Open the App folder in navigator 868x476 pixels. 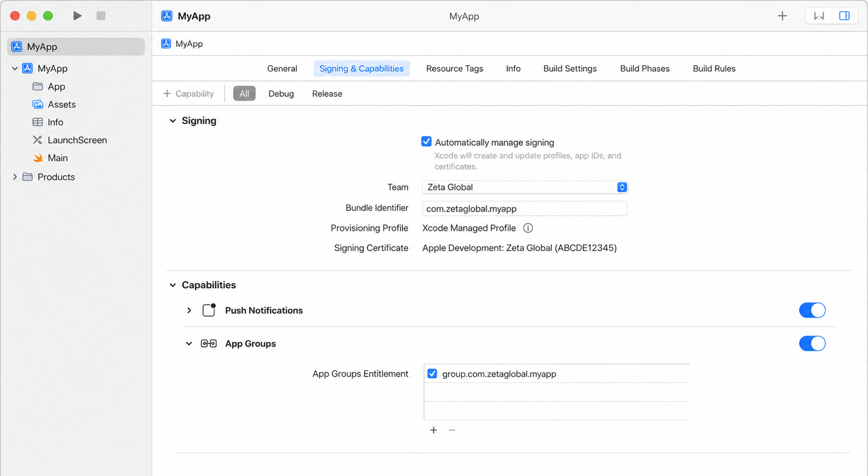(49, 87)
